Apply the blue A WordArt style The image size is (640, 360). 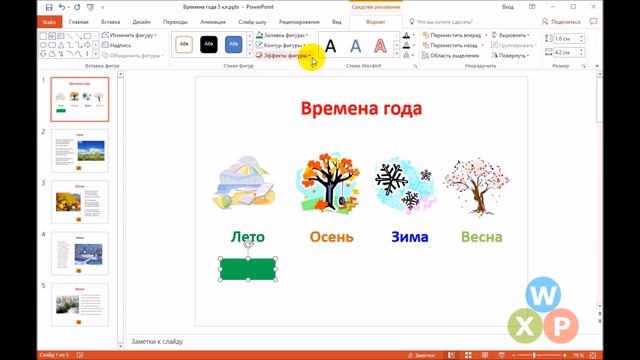pos(356,46)
